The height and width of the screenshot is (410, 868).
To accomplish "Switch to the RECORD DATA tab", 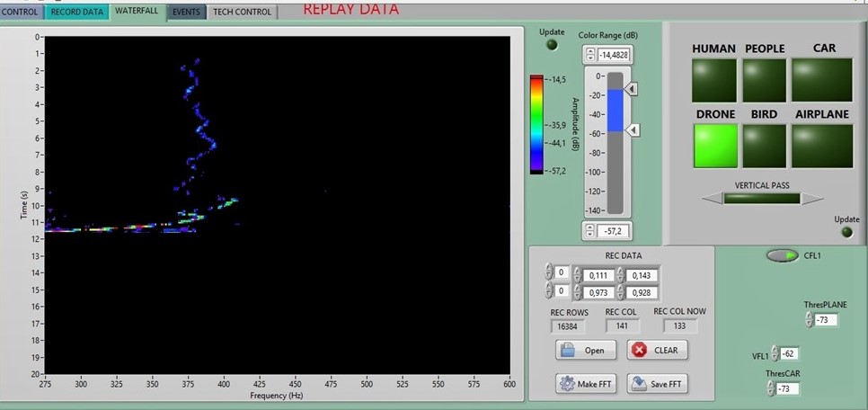I will point(75,12).
